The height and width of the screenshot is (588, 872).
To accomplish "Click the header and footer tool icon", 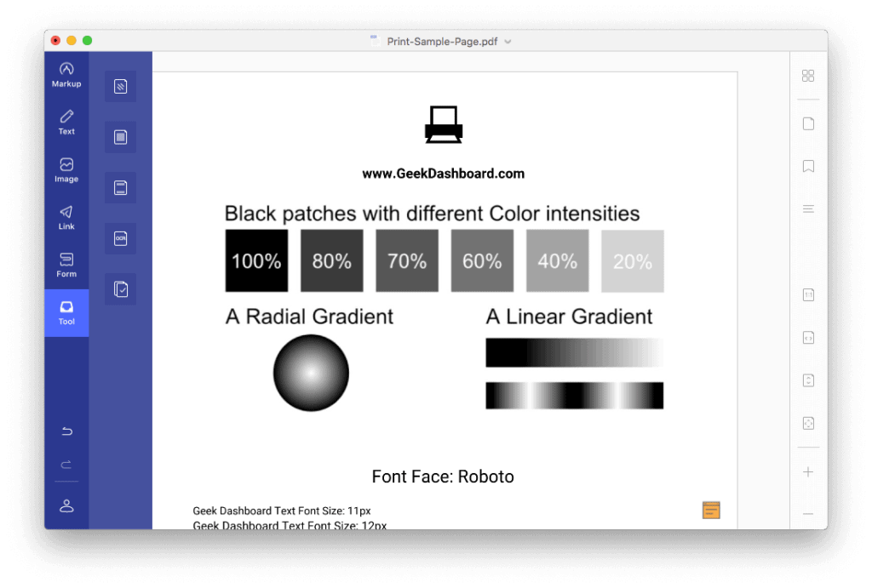I will coord(121,188).
